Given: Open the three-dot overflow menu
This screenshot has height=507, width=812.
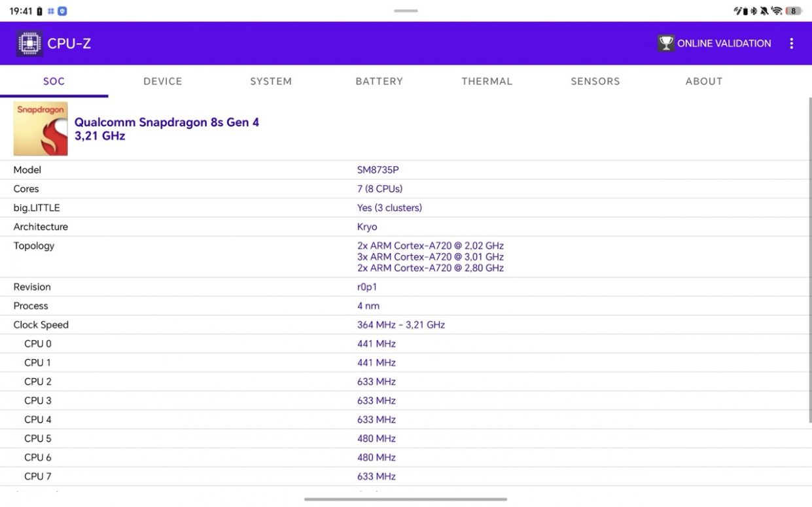Looking at the screenshot, I should pyautogui.click(x=791, y=43).
